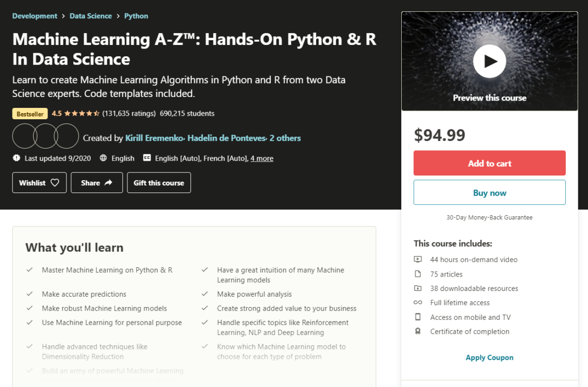Click the certificate of completion icon
Image resolution: width=588 pixels, height=387 pixels.
point(419,331)
